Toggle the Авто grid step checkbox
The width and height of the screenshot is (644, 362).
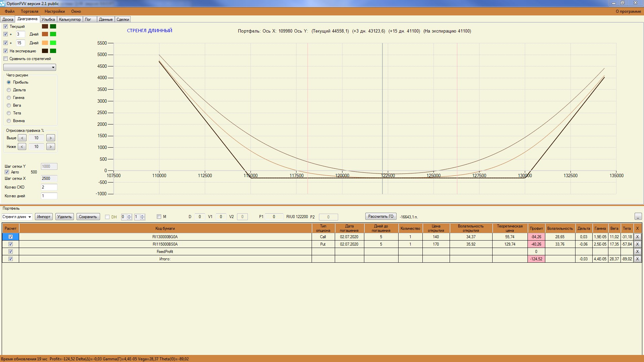click(x=7, y=172)
